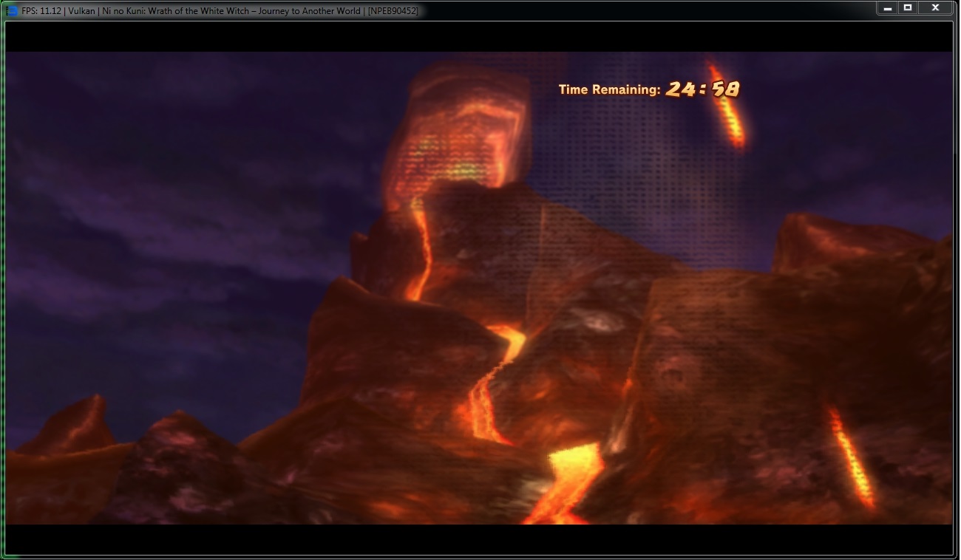This screenshot has height=560, width=961.
Task: Click the RPCS3 app icon in title bar
Action: (13, 10)
